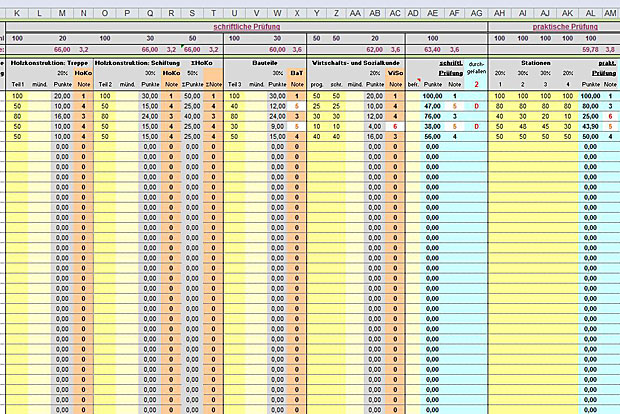The image size is (620, 414).
Task: Click the 'durchgefallen' header cell
Action: point(476,68)
